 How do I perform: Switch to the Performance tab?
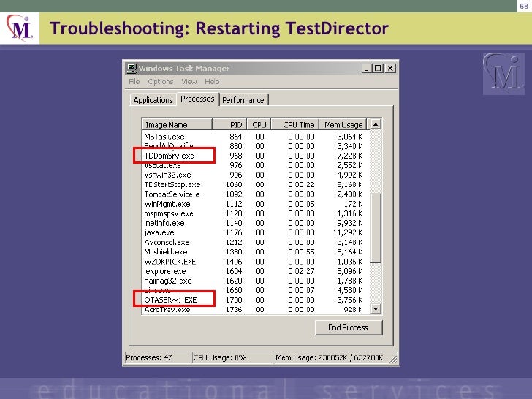coord(243,100)
